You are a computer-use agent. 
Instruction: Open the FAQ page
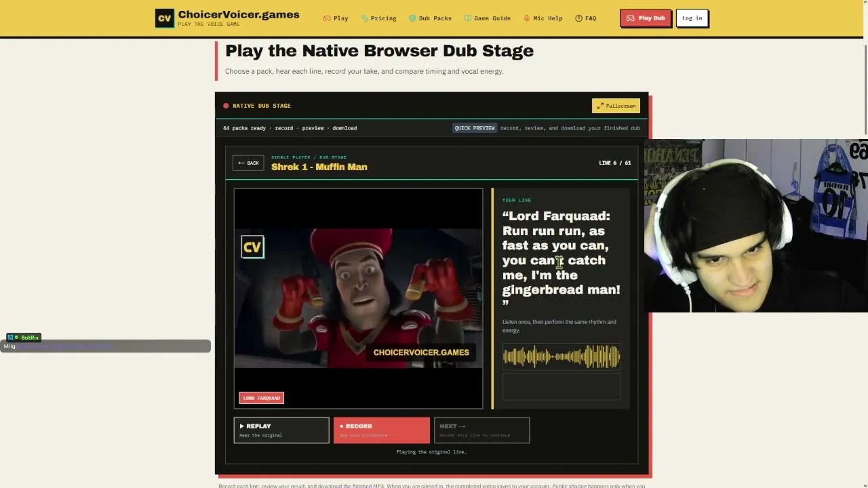click(586, 18)
